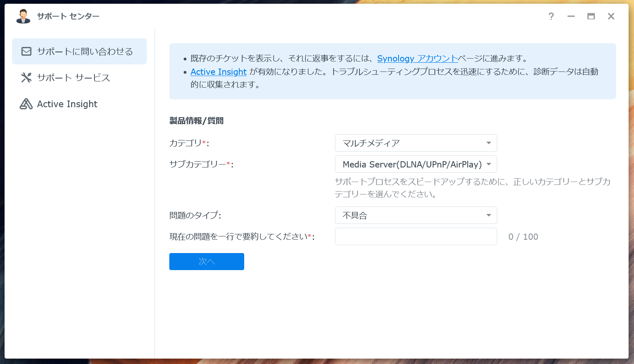Screen dimensions: 634x364
Task: Open the カテゴリ dropdown showing マルチメディア
Action: click(x=416, y=143)
